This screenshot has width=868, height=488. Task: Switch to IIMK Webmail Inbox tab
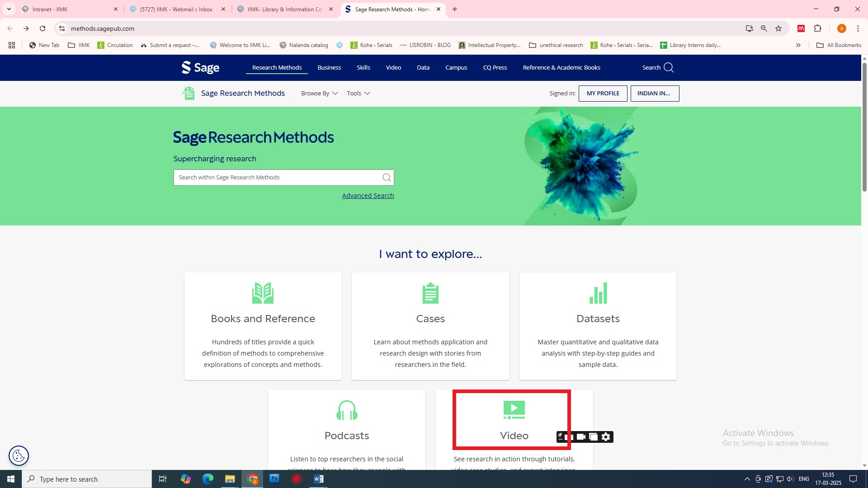[176, 9]
